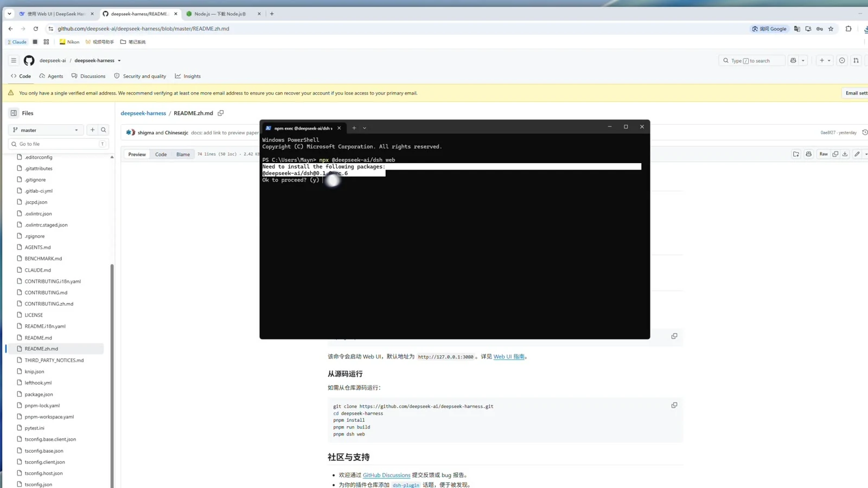Screen dimensions: 868x488
Task: Open the GitHub Discussions link
Action: pos(386,475)
